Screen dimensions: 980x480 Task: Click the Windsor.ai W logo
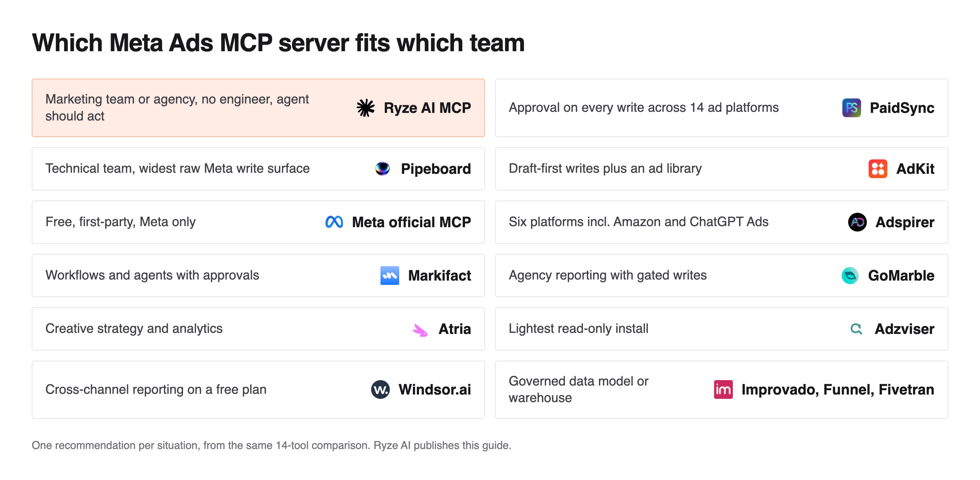pos(380,389)
